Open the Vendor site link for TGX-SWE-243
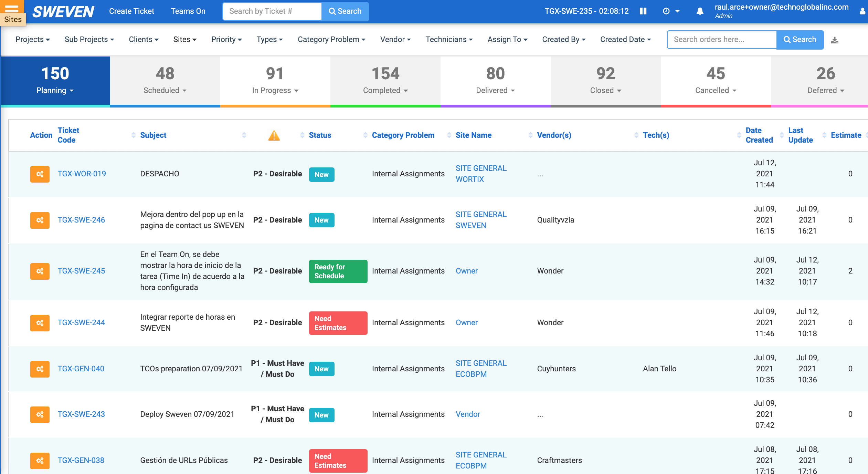The height and width of the screenshot is (474, 868). click(468, 414)
